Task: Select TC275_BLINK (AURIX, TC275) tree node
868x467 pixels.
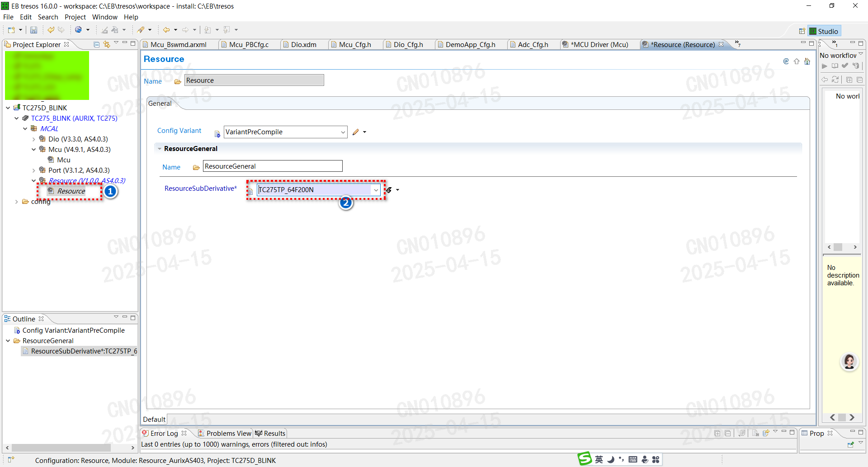Action: point(74,118)
